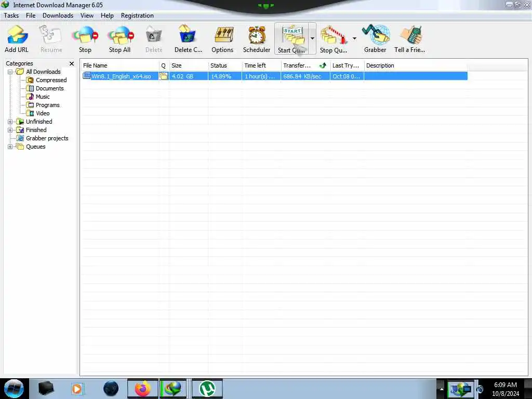Open the View menu
This screenshot has height=399, width=532.
[87, 16]
